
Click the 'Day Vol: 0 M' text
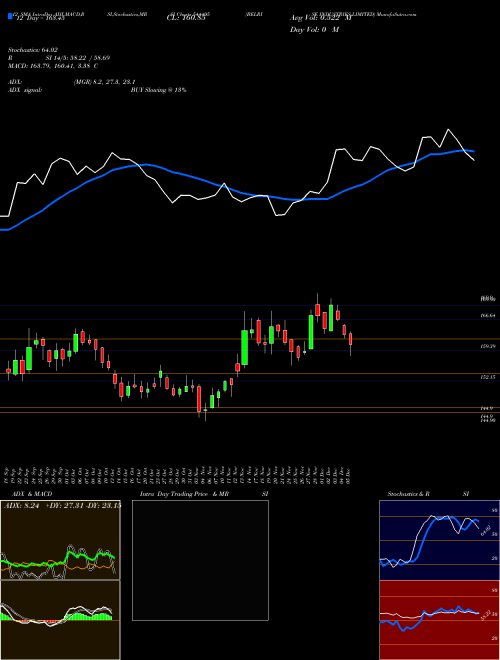pos(314,30)
